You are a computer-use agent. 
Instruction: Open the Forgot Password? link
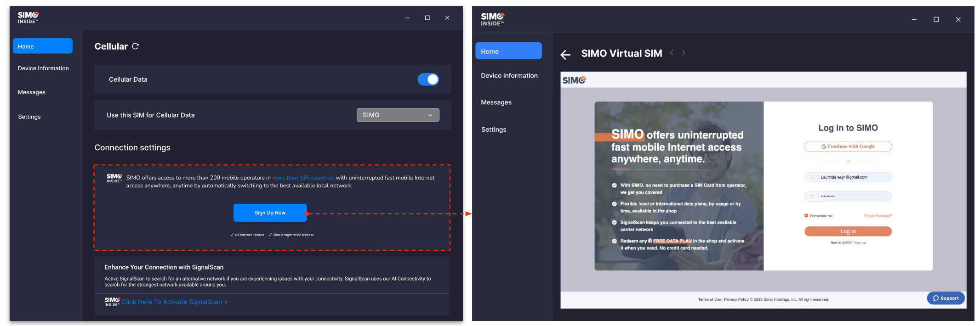pyautogui.click(x=878, y=216)
